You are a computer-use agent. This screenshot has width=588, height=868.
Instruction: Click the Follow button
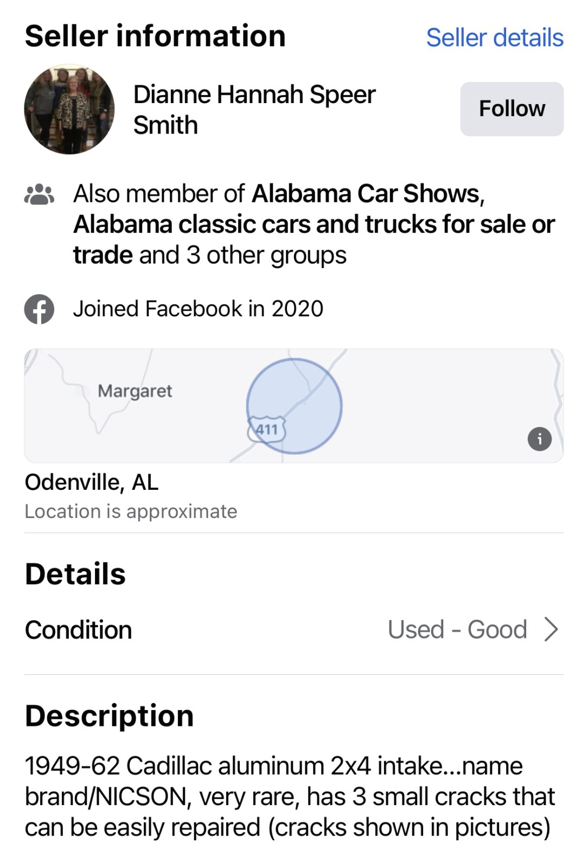(512, 108)
